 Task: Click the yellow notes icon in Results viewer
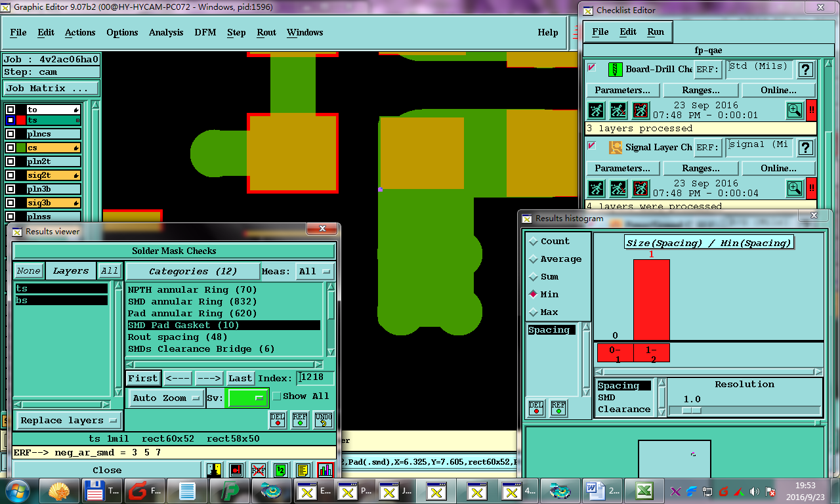coord(303,470)
